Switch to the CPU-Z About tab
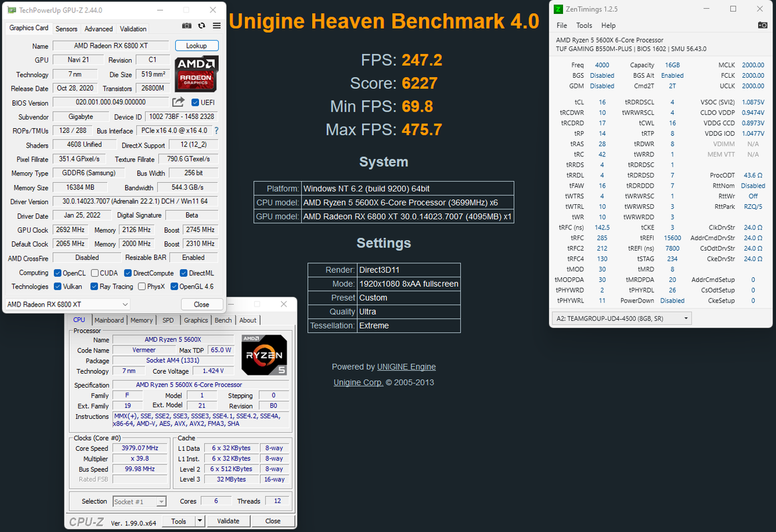The image size is (776, 532). point(248,320)
